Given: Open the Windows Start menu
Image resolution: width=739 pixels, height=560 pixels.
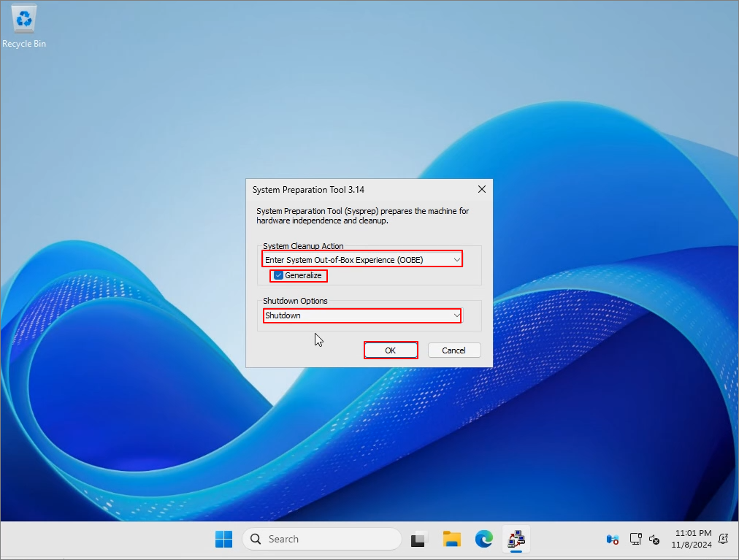Looking at the screenshot, I should 224,539.
